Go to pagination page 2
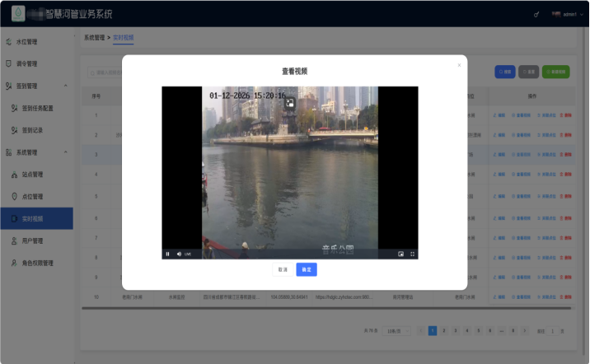 [x=444, y=331]
